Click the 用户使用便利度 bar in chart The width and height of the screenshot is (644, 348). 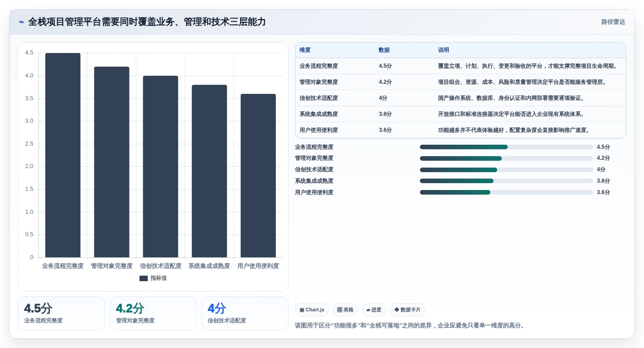258,176
